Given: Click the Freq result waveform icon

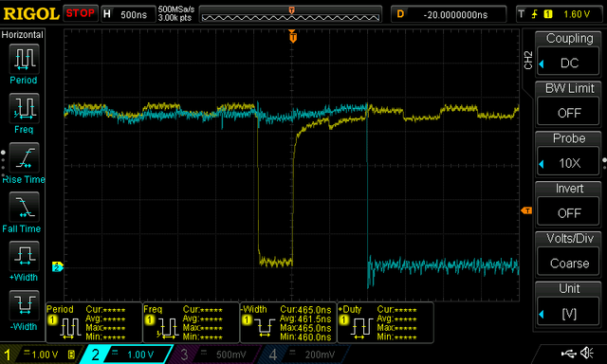Looking at the screenshot, I should pyautogui.click(x=167, y=329).
